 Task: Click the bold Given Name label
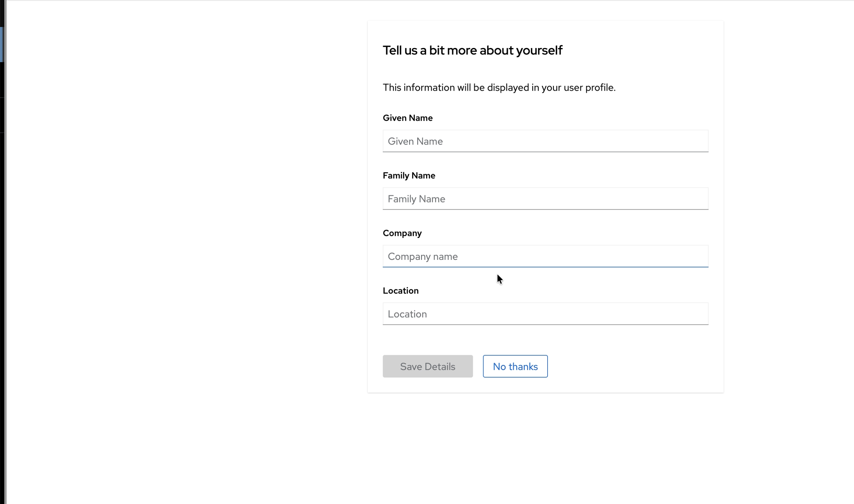coord(407,118)
